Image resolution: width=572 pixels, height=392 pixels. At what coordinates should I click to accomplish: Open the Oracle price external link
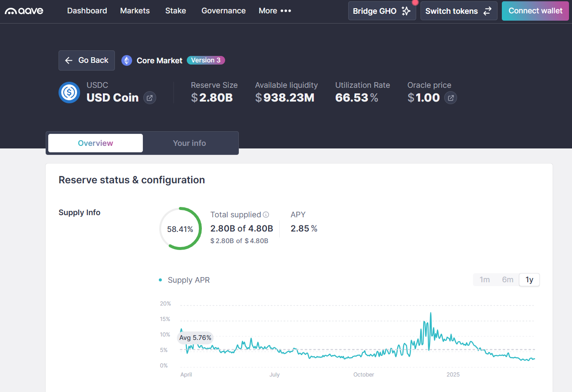pos(451,98)
